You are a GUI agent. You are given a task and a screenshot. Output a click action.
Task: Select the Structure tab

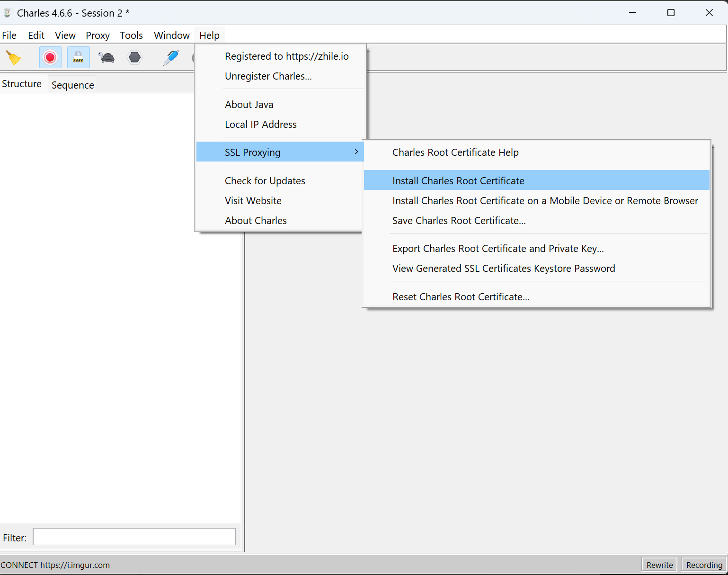(x=22, y=84)
